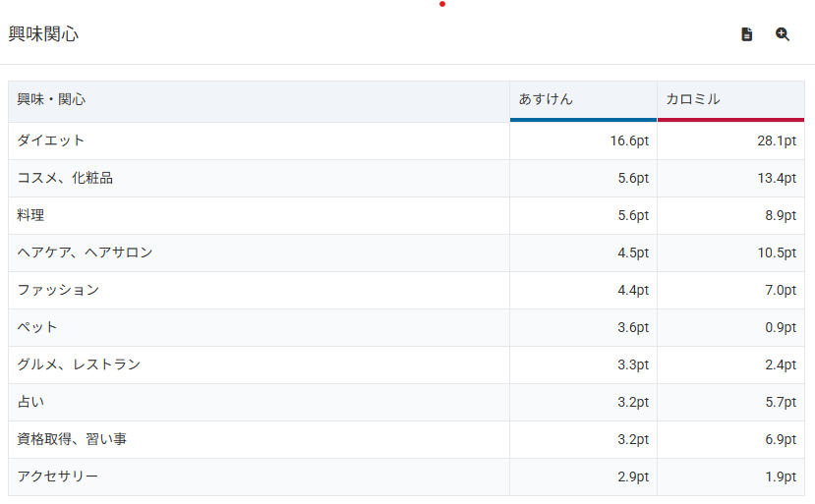Click the document export icon
The height and width of the screenshot is (504, 815).
pos(746,34)
